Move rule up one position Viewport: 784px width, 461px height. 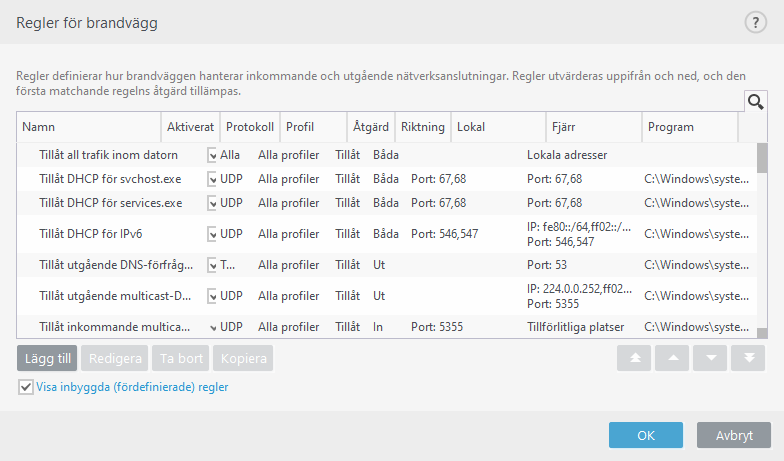click(673, 359)
